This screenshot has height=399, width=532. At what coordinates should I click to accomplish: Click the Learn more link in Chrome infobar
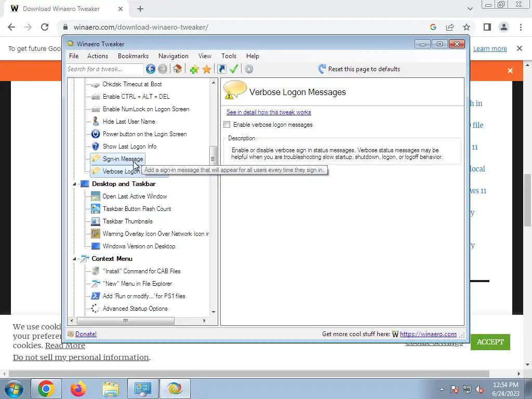490,49
